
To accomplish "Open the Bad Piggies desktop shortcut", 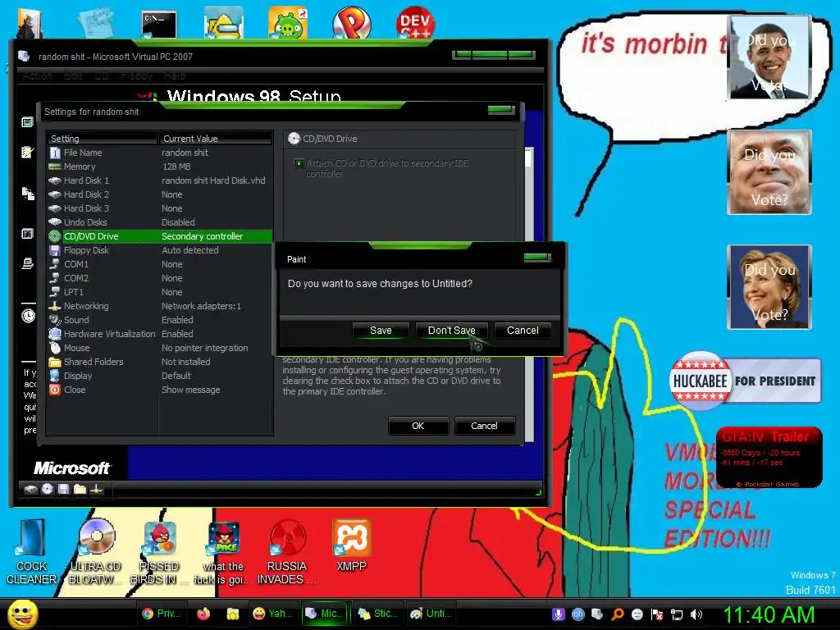I will coord(288,23).
